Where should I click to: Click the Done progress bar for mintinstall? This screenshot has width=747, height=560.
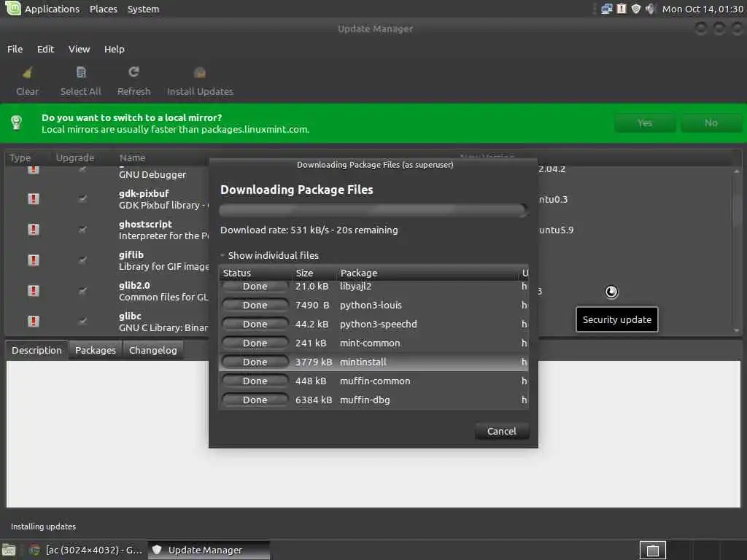[255, 362]
